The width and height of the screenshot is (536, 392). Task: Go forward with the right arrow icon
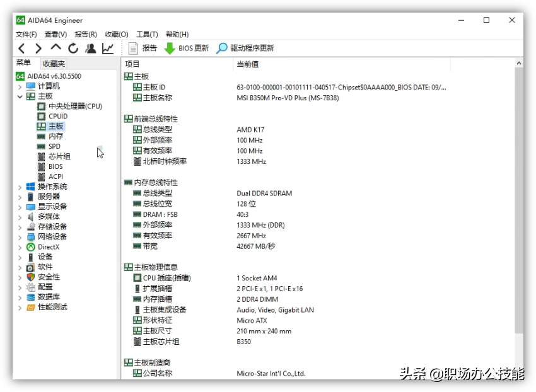[38, 49]
